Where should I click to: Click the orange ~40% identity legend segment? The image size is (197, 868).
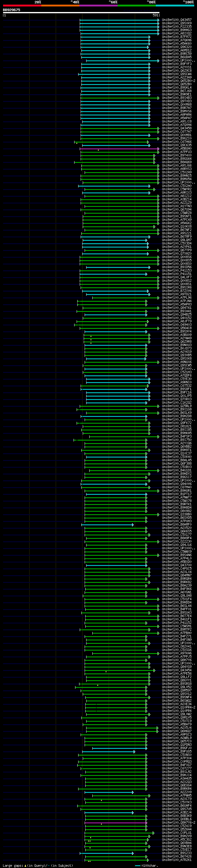tap(60, 6)
